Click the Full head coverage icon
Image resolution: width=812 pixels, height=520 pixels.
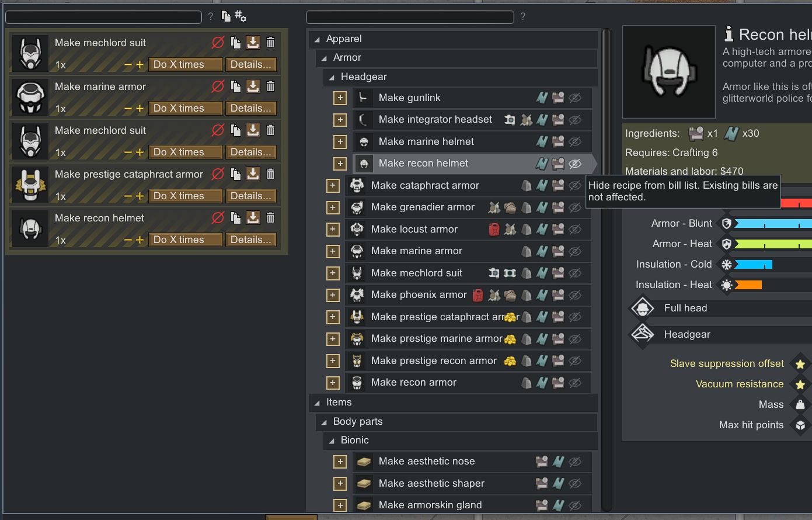point(643,308)
